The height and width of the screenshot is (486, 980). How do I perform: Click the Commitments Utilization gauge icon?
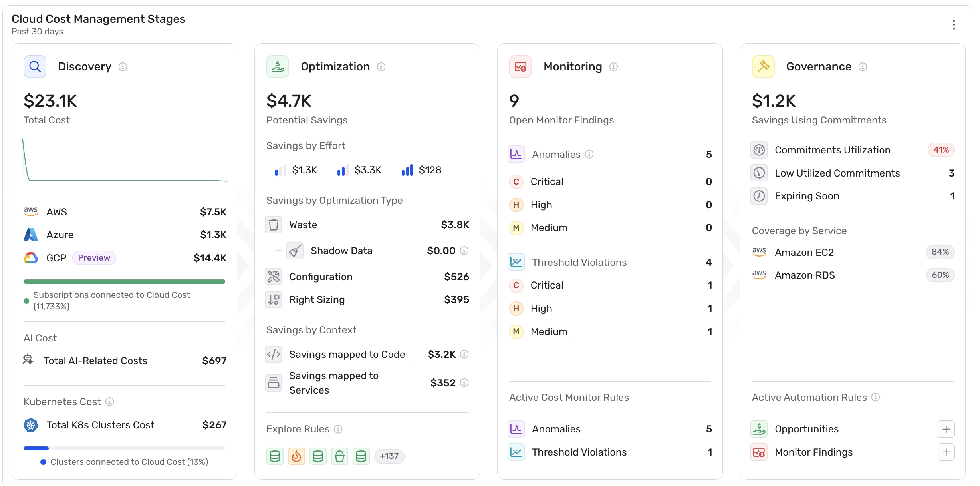point(759,150)
